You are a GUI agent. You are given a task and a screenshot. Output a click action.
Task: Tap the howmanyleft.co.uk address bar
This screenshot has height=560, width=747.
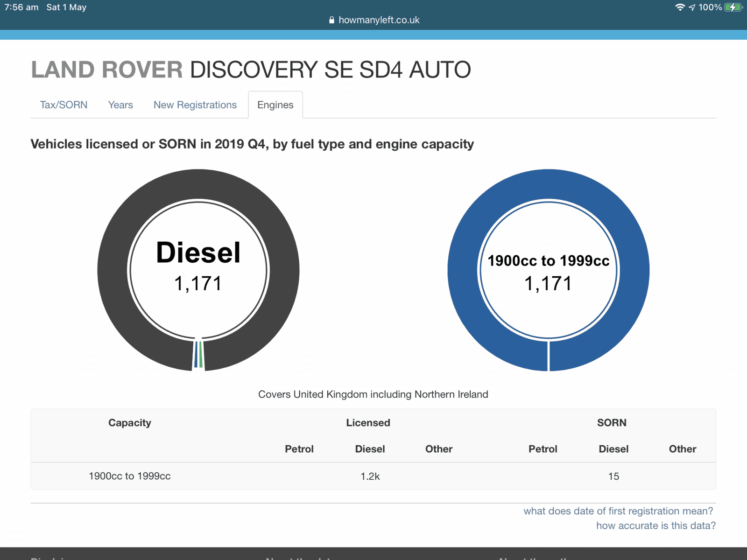[x=373, y=20]
